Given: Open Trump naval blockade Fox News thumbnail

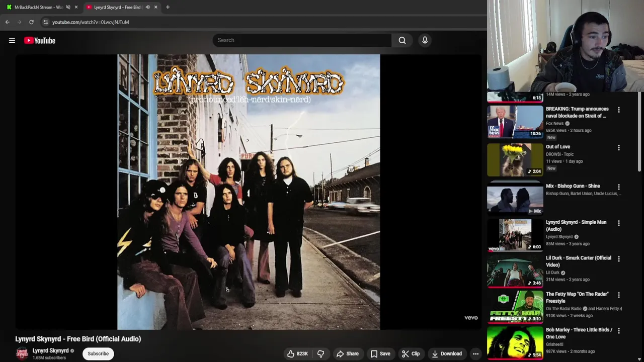Looking at the screenshot, I should click(x=515, y=122).
